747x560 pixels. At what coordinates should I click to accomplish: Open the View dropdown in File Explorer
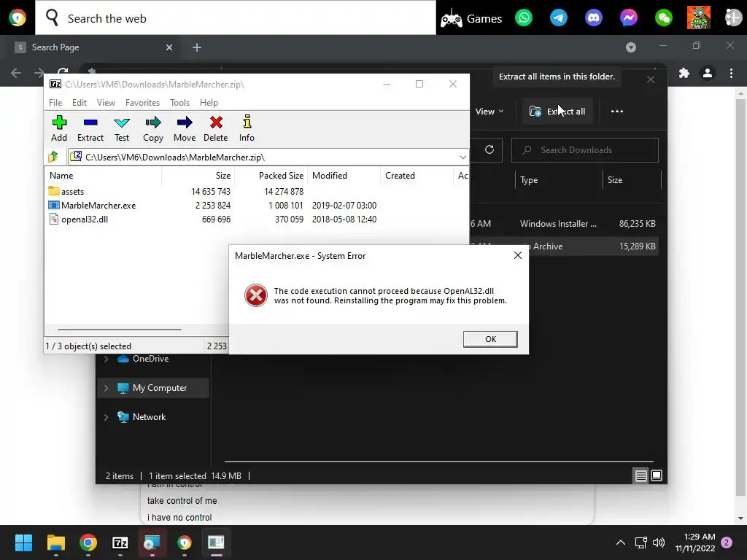(x=489, y=112)
